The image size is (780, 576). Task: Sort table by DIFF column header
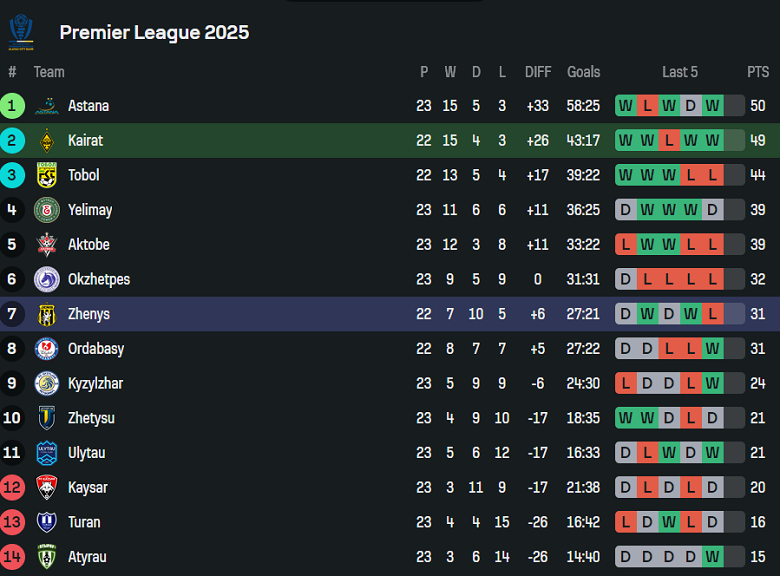(x=538, y=72)
